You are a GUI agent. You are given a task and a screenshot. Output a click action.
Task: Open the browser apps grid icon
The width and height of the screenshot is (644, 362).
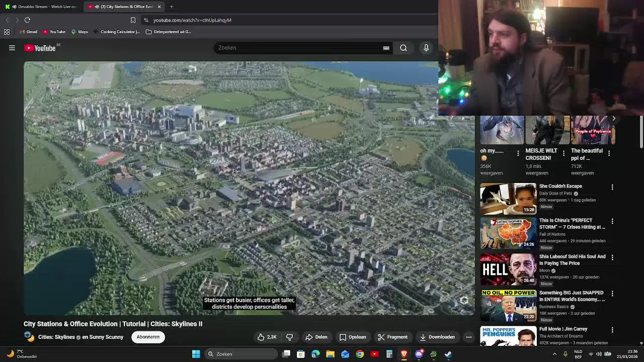pyautogui.click(x=7, y=32)
